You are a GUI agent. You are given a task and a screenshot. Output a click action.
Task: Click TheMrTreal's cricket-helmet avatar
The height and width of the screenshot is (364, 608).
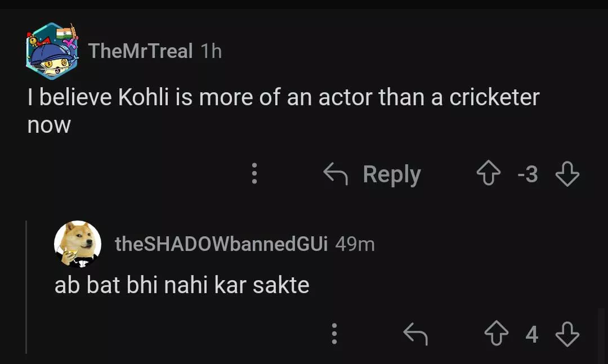(x=52, y=51)
